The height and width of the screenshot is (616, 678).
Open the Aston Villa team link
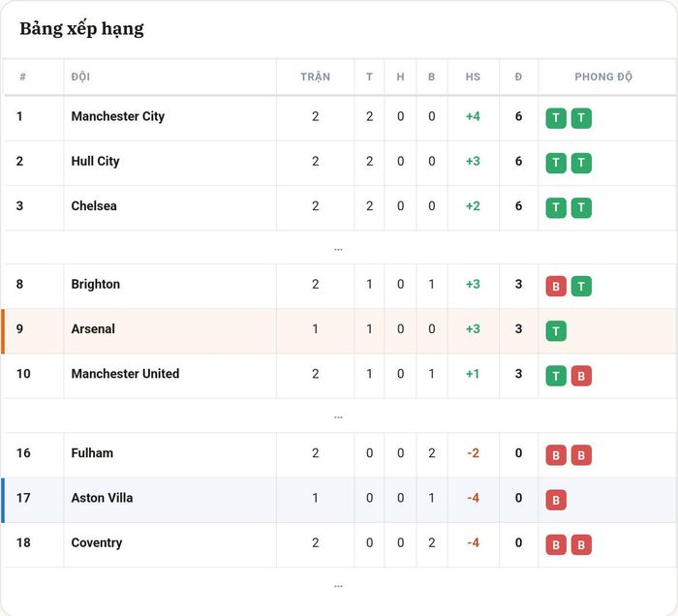pos(102,498)
